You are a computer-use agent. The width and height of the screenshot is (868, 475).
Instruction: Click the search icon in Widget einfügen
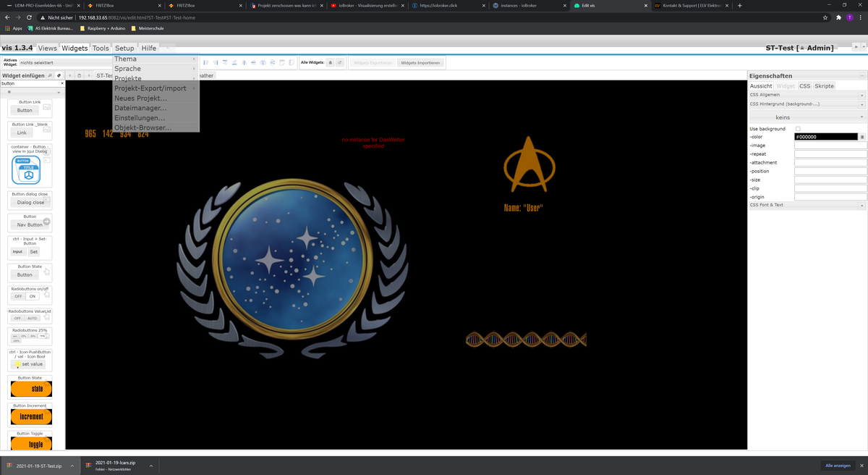(x=49, y=75)
